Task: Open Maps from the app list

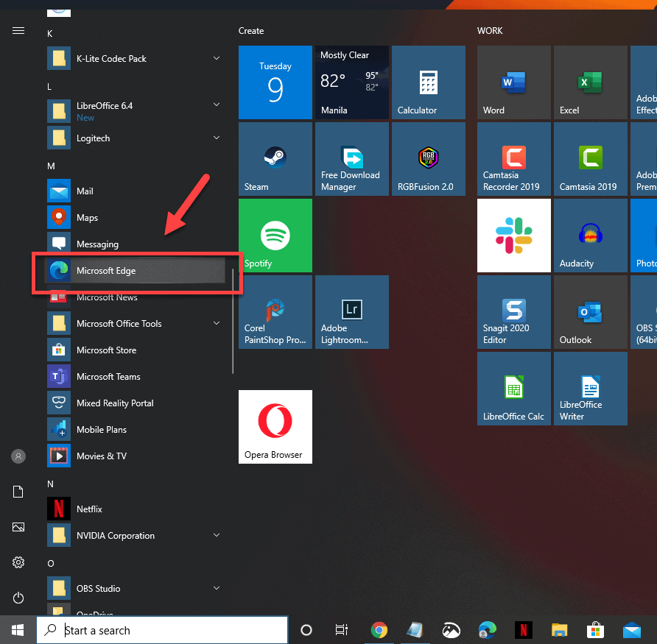Action: [x=136, y=217]
